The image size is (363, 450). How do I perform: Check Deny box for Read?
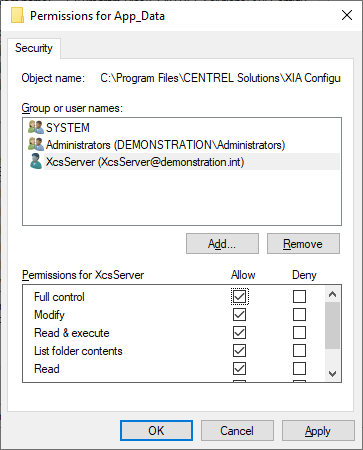point(299,368)
